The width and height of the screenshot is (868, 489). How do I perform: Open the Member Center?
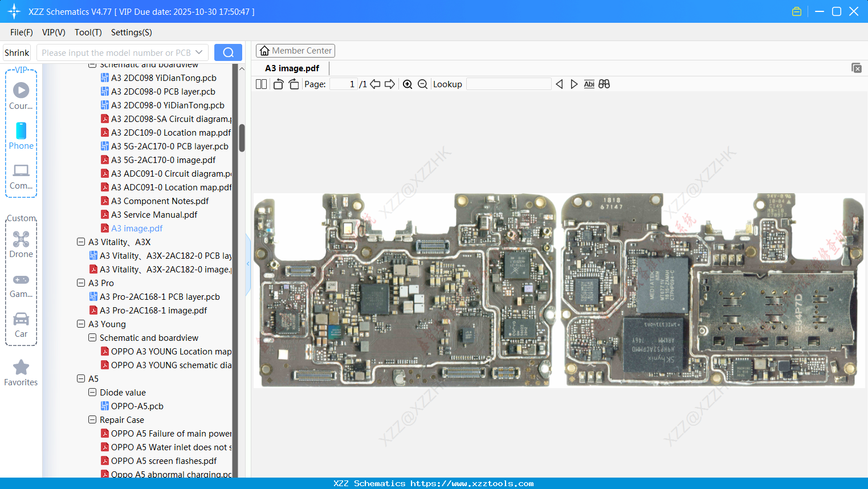tap(295, 51)
